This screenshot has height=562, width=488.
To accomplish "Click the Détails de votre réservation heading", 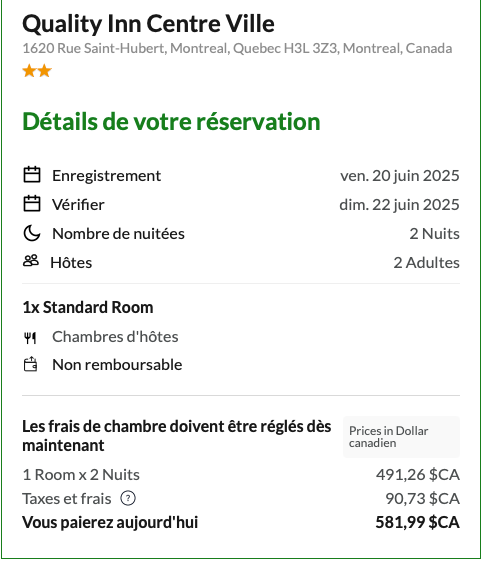I will click(171, 122).
